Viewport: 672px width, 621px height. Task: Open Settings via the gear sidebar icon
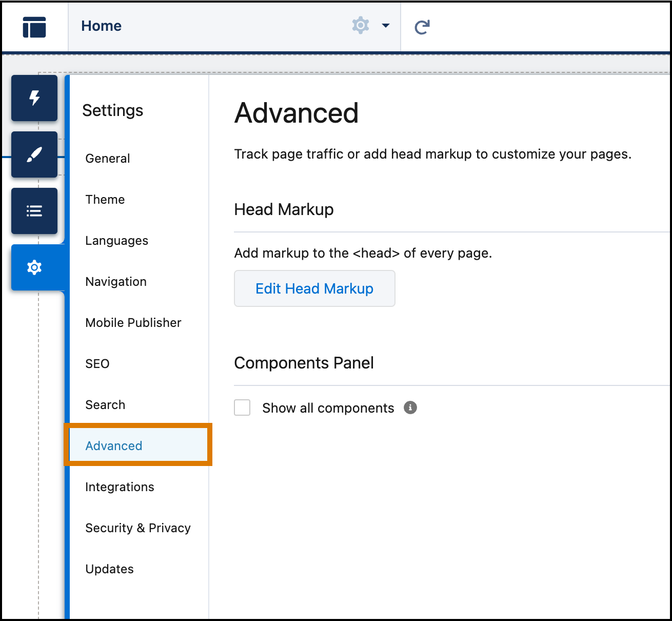tap(34, 267)
